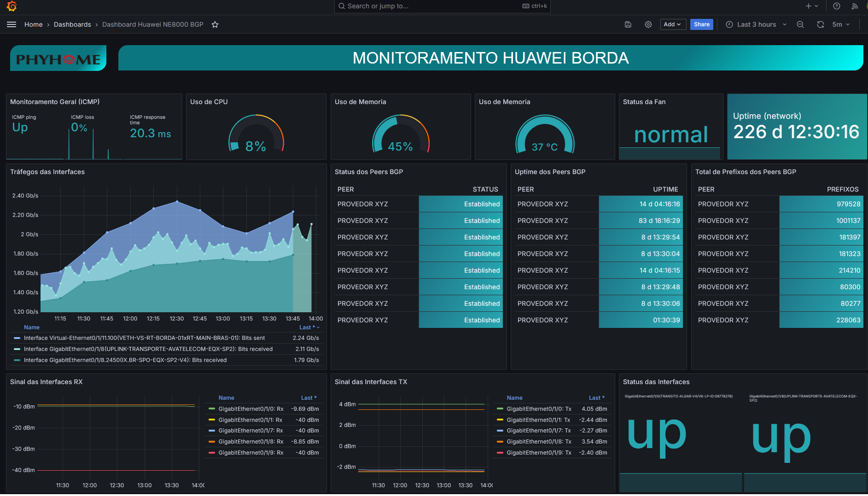Open the Dashboards breadcrumb link

(72, 24)
